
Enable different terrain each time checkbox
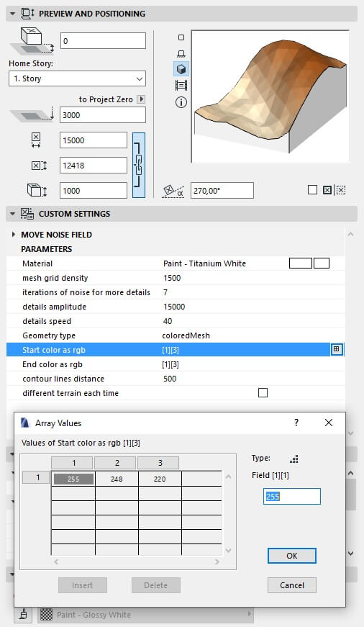(x=263, y=392)
